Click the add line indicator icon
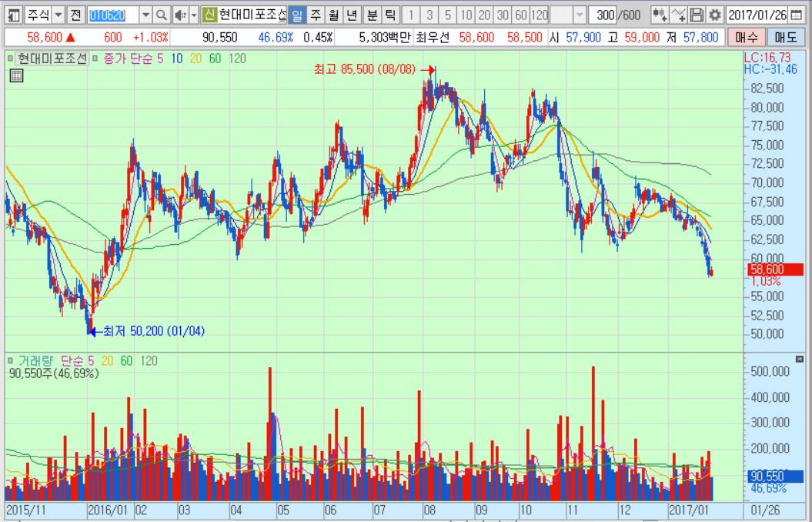 coord(678,15)
